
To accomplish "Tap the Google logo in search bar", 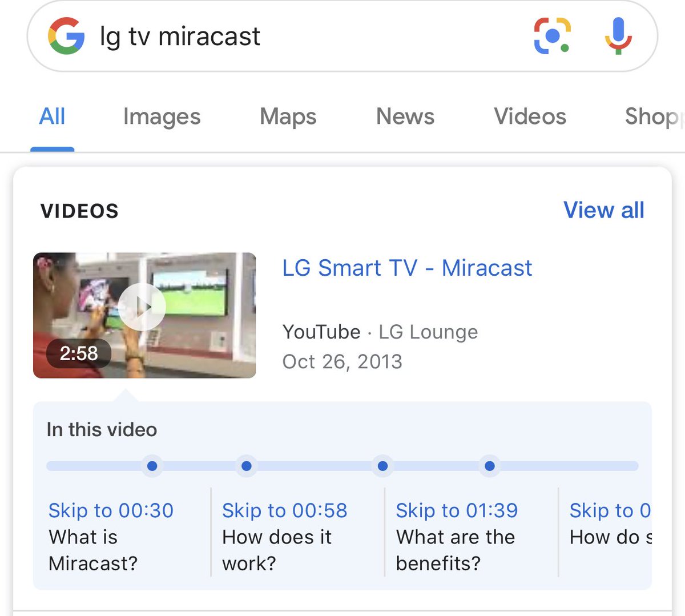I will [x=66, y=36].
